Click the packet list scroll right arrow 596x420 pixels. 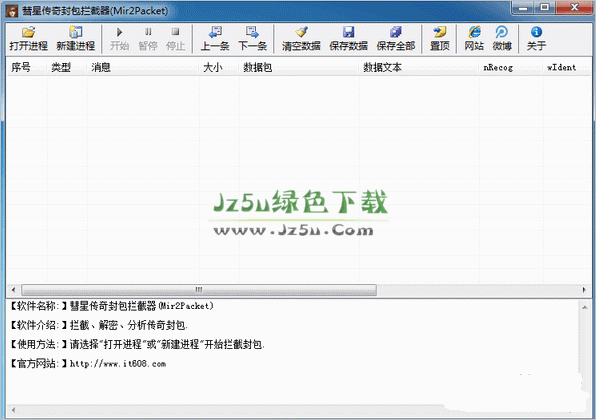(x=584, y=290)
